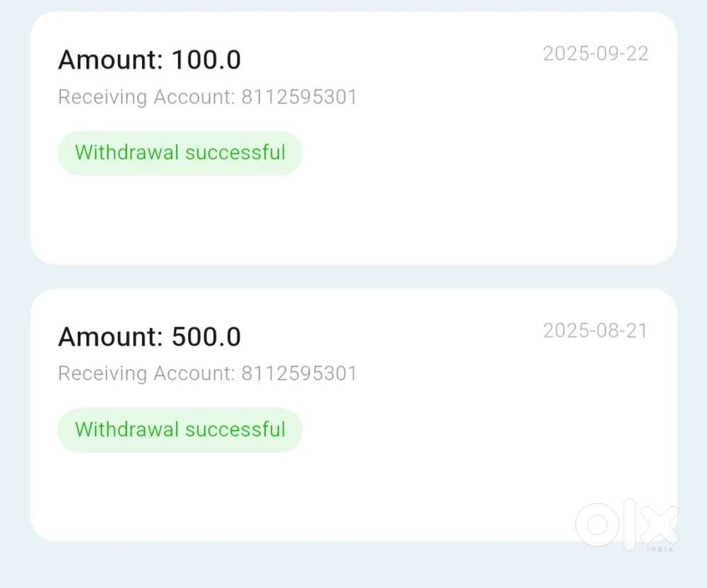Click the bottom transaction card header

tap(353, 337)
